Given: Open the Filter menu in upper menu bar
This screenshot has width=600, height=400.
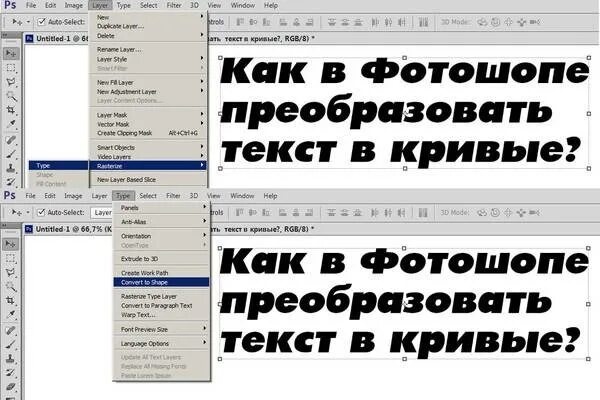Looking at the screenshot, I should pyautogui.click(x=174, y=5).
